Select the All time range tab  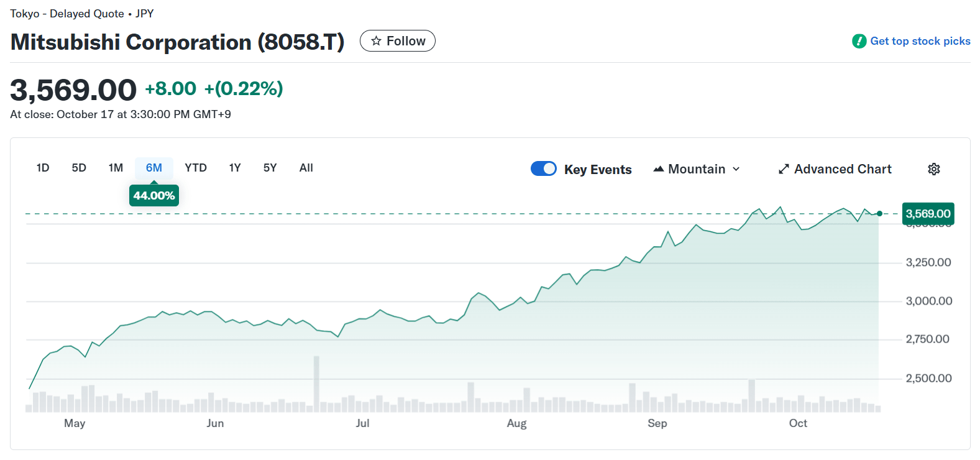tap(306, 168)
